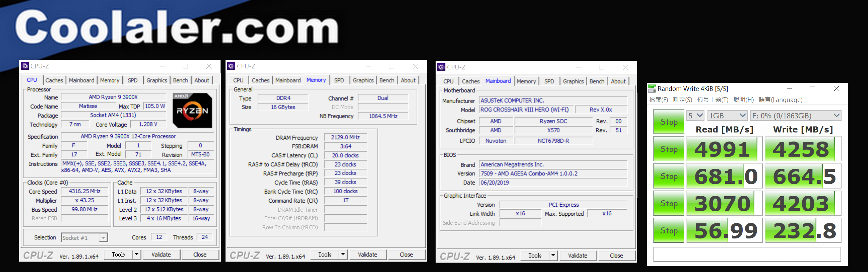
Task: Click the NB Frequency value 1064.5 MHz
Action: pos(383,116)
